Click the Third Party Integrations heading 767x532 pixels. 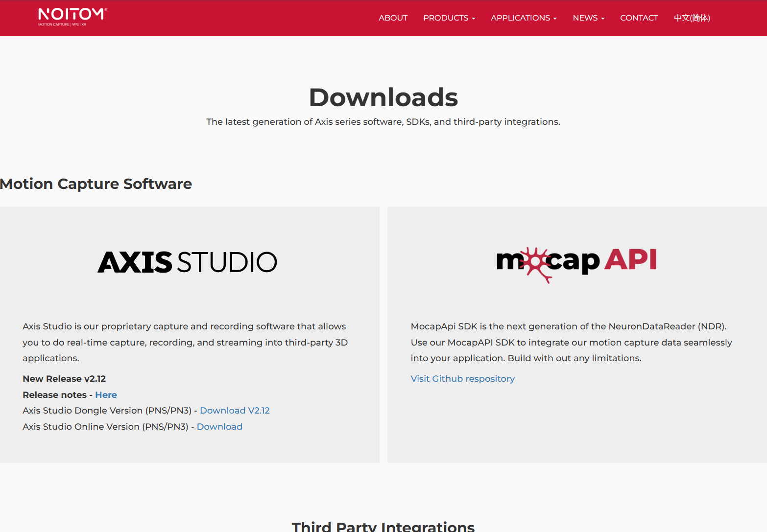tap(383, 527)
